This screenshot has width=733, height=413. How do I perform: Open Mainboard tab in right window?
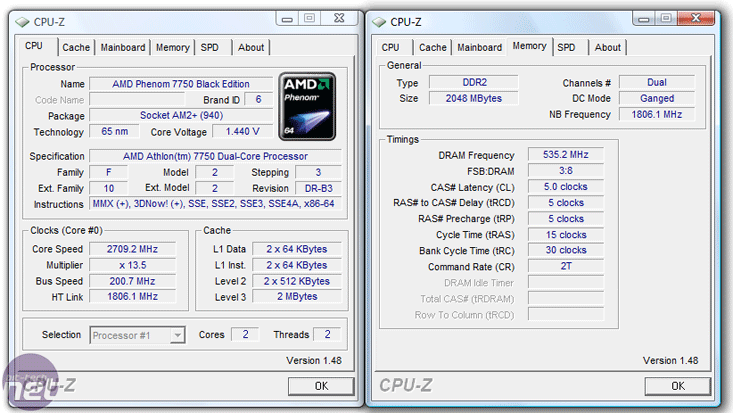click(x=479, y=47)
